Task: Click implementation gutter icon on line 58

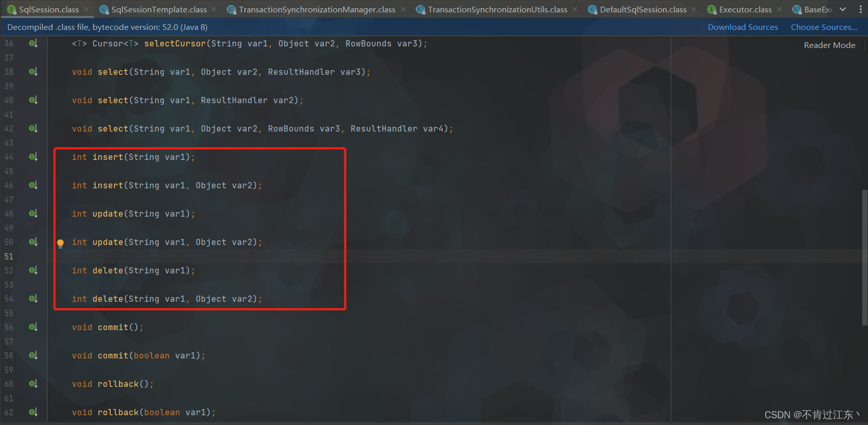Action: 33,356
